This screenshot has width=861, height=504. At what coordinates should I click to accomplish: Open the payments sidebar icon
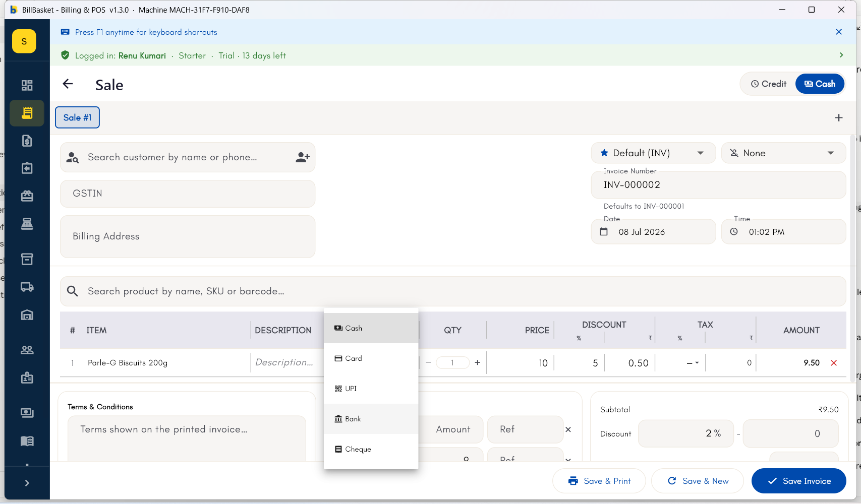point(27,413)
